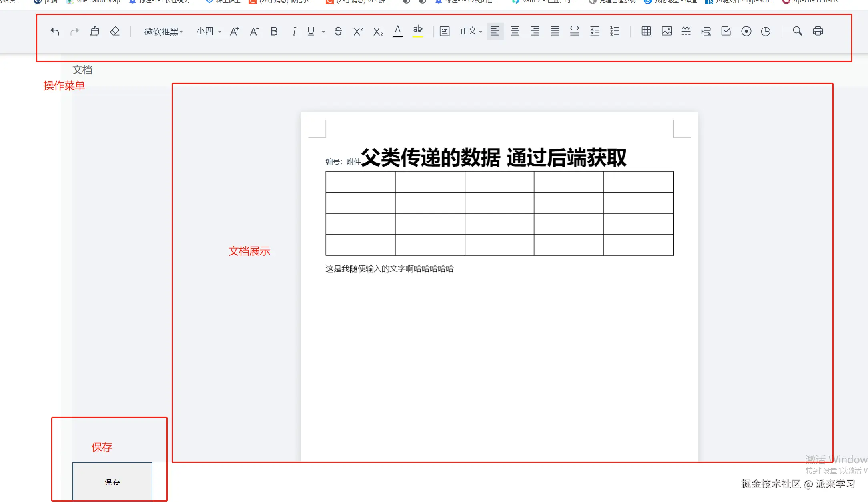Viewport: 868px width, 502px height.
Task: Click the insert image icon
Action: tap(666, 31)
